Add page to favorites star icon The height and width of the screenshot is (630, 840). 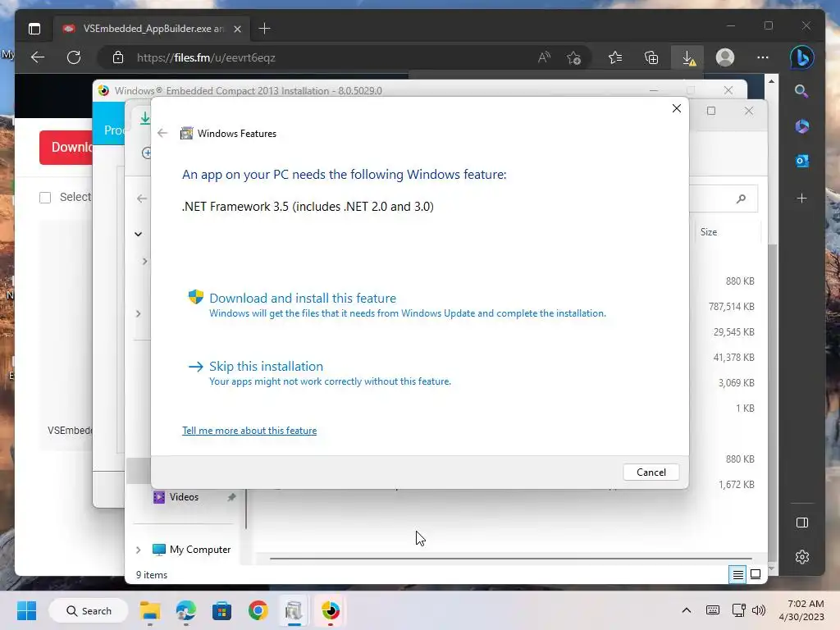click(x=573, y=57)
